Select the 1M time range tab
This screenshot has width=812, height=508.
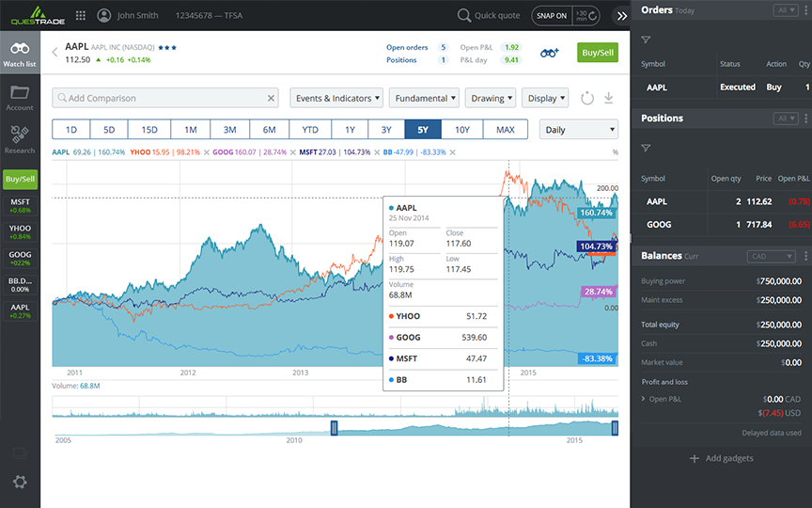click(191, 130)
